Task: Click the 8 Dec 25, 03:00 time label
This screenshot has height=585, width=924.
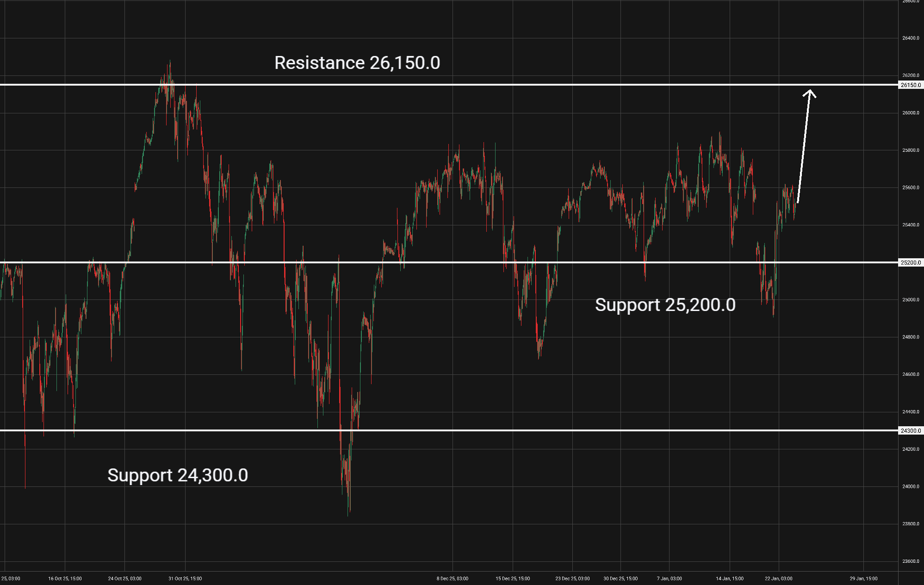Action: (453, 579)
